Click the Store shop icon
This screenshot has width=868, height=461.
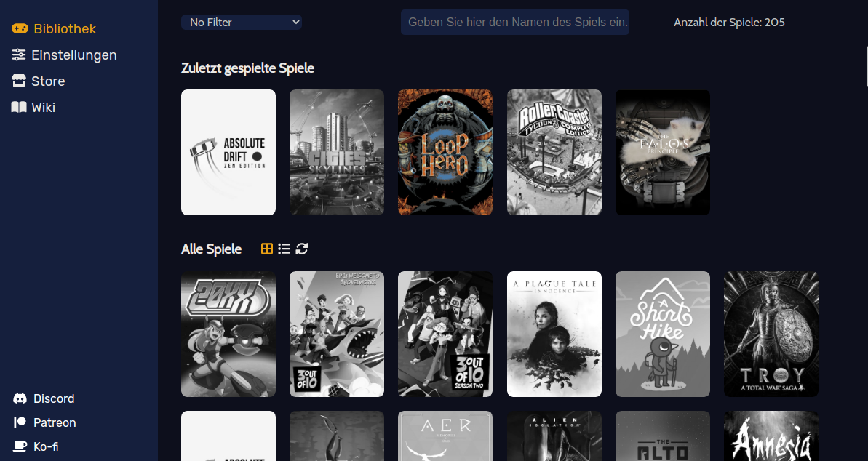point(19,81)
